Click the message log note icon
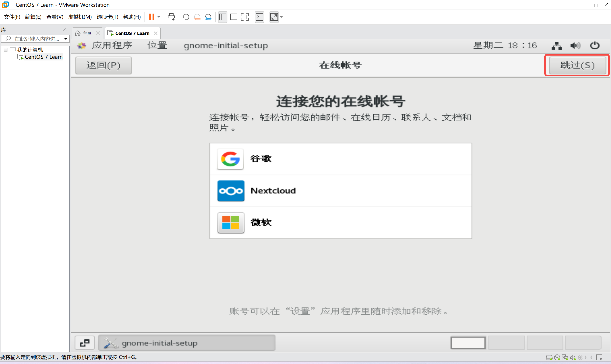This screenshot has height=364, width=611. pos(599,357)
